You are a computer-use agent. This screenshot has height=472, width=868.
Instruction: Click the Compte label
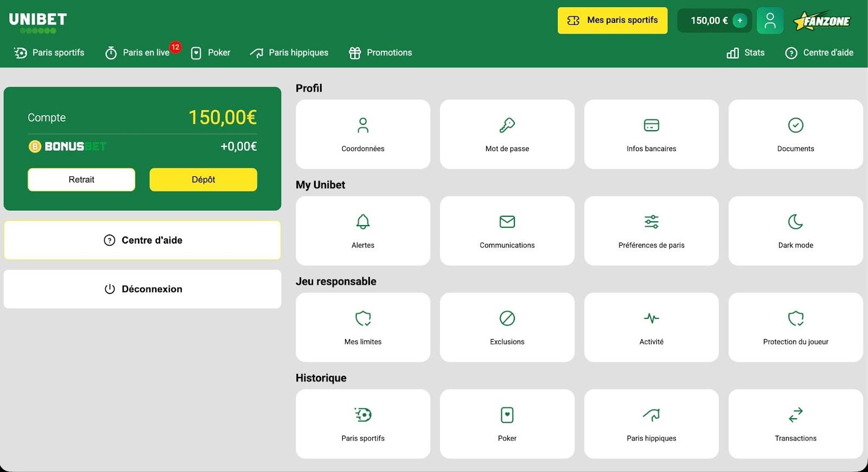[47, 118]
